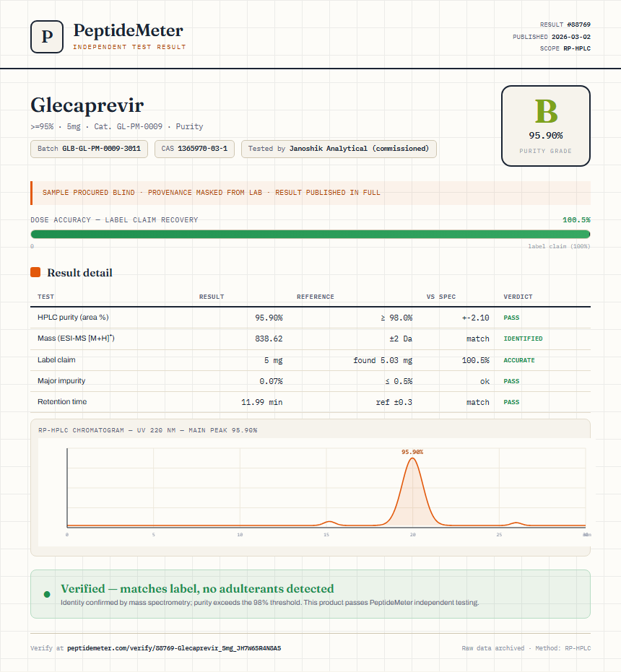The height and width of the screenshot is (672, 621).
Task: Click the 100.5% dose accuracy value above bar
Action: 576,220
